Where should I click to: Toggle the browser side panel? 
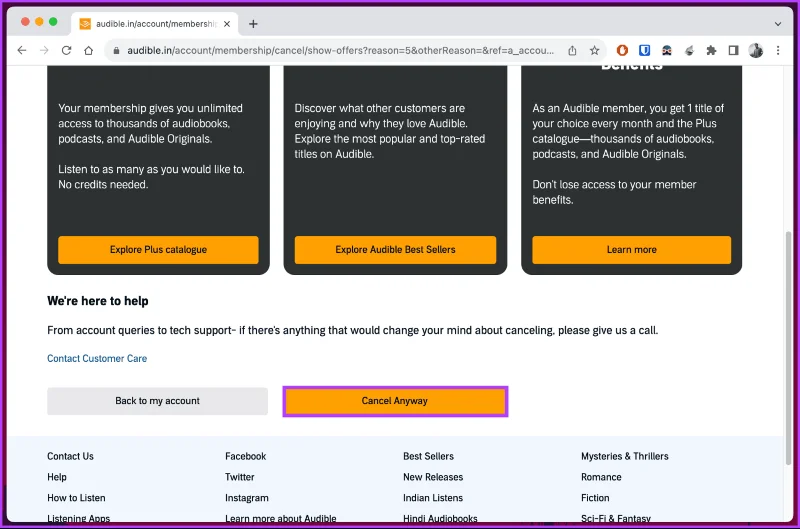[734, 50]
